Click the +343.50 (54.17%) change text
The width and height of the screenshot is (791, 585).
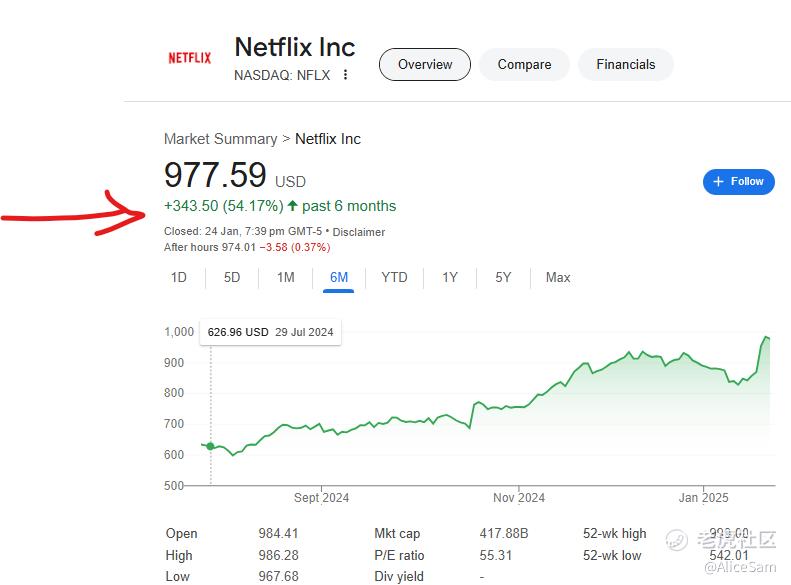tap(223, 206)
